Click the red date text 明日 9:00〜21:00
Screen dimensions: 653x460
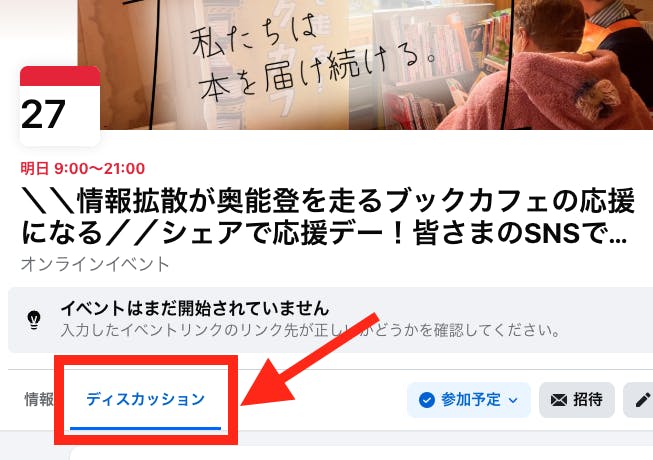point(83,169)
